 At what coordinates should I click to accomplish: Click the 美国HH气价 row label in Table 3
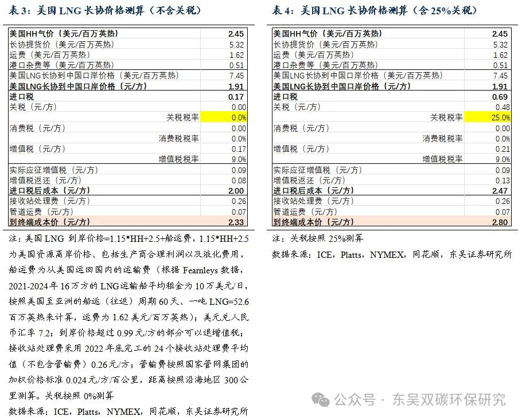pos(64,34)
